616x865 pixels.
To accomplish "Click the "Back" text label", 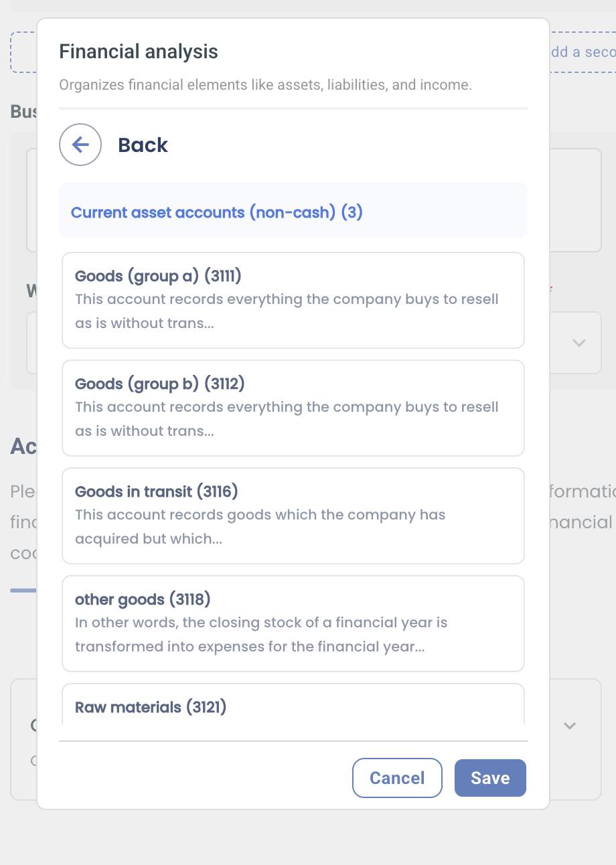I will click(143, 145).
